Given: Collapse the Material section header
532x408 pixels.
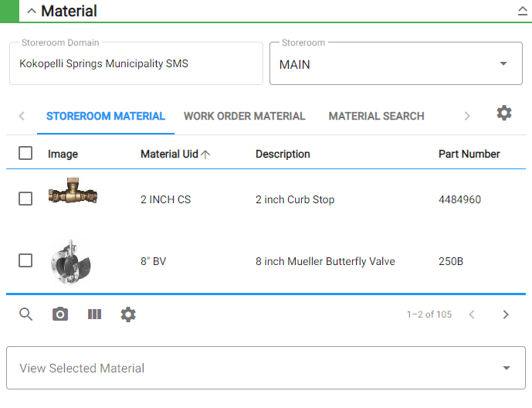Looking at the screenshot, I should coord(32,12).
